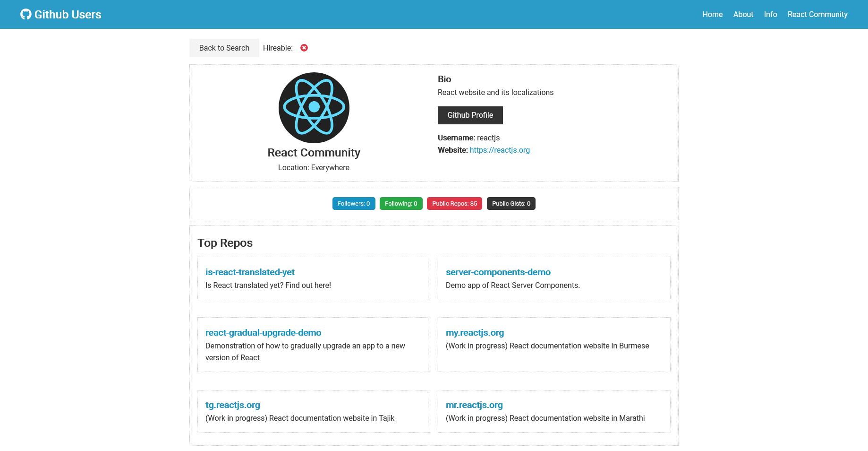Open the Github Profile page
Screen dimensions: 868x451
point(470,115)
